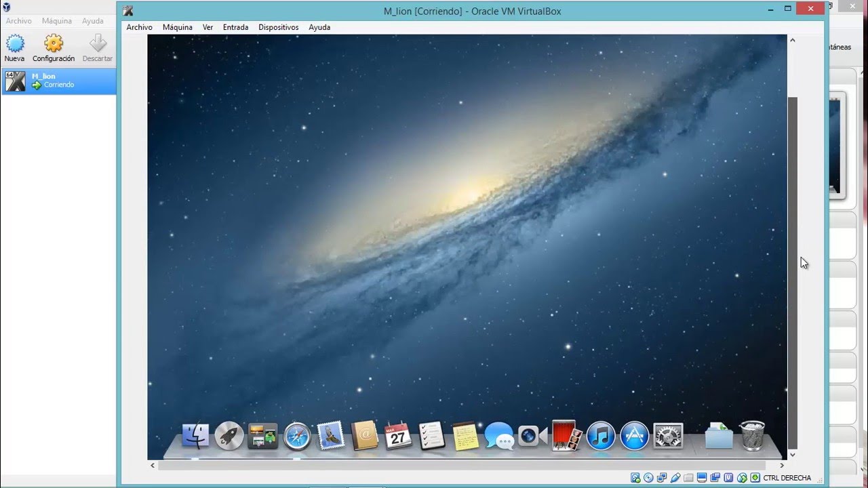Click horizontal scrollbar left arrow

pos(153,466)
